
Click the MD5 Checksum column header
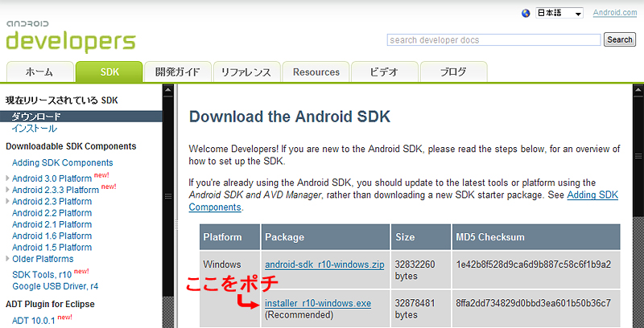pos(536,237)
